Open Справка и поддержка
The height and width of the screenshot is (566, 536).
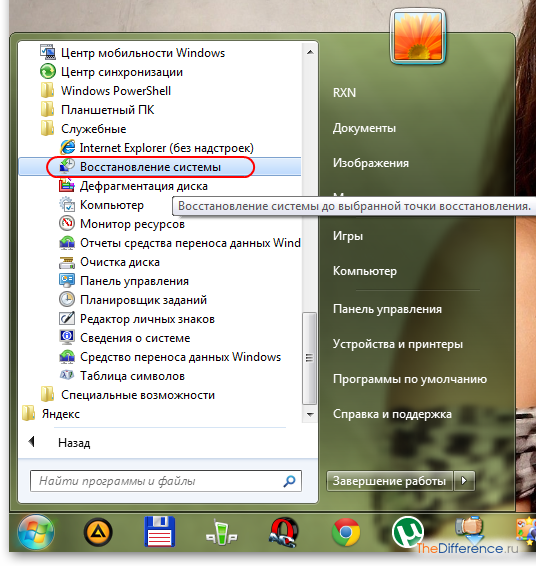(x=392, y=414)
